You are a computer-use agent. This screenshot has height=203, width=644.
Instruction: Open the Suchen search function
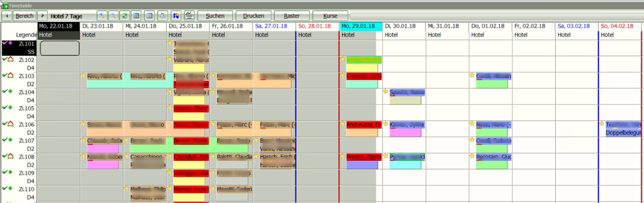pos(215,16)
